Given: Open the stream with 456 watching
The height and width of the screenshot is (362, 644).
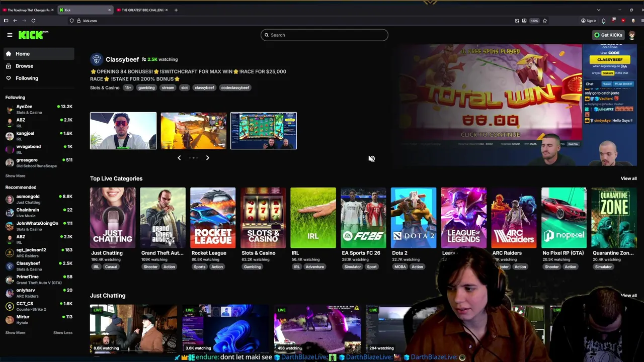Looking at the screenshot, I should (317, 329).
